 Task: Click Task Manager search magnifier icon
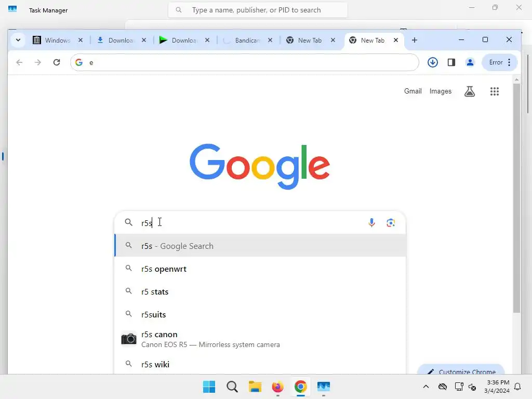[x=179, y=10]
